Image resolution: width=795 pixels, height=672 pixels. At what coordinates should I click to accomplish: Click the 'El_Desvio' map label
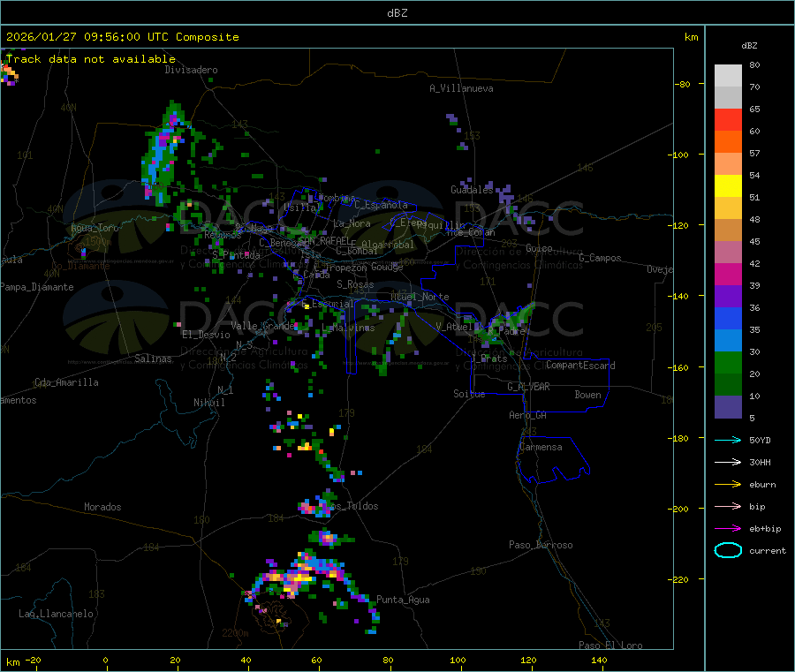point(206,335)
